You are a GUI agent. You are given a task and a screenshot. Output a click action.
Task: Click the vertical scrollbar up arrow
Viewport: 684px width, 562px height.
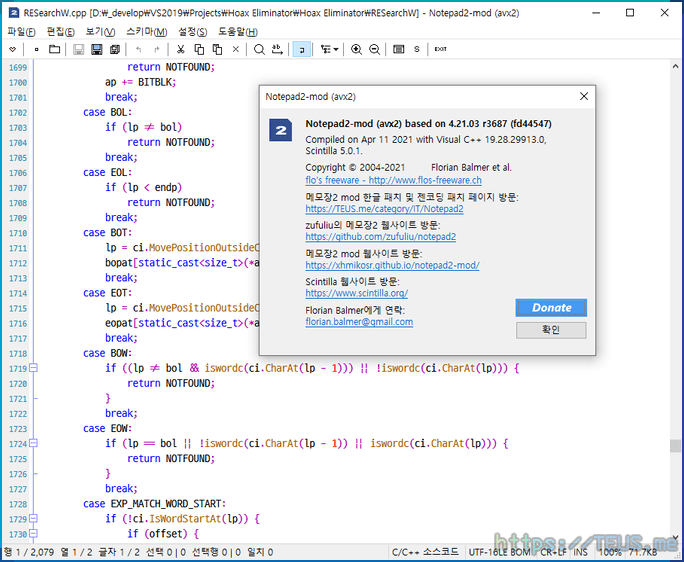click(x=675, y=66)
